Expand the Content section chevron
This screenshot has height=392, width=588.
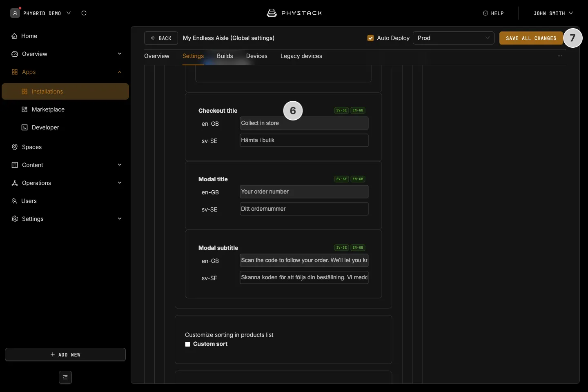(120, 165)
